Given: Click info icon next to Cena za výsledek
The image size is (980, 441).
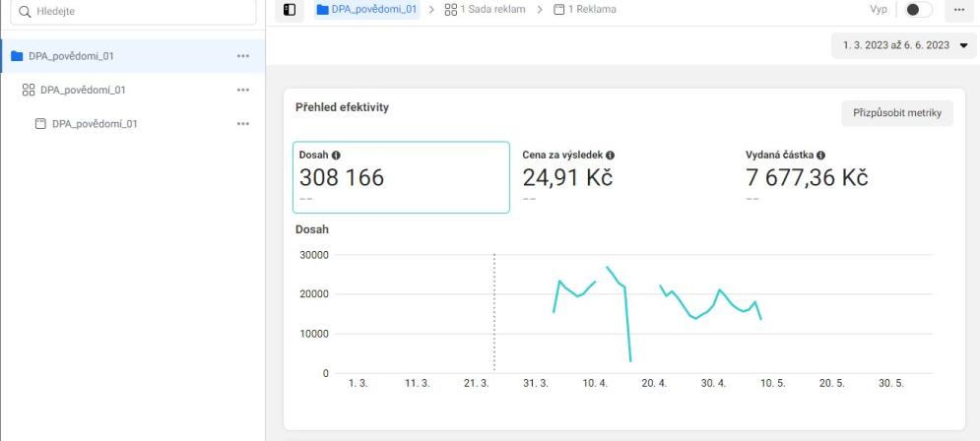Looking at the screenshot, I should [611, 155].
